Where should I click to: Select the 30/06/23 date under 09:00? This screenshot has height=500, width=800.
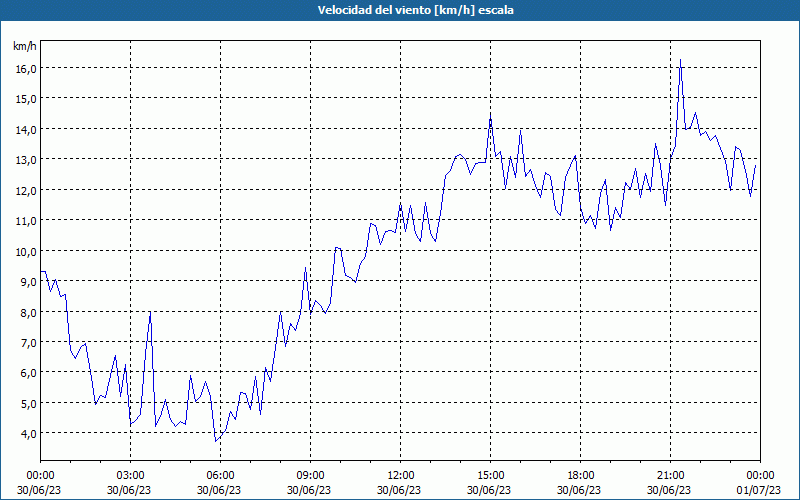tap(309, 490)
